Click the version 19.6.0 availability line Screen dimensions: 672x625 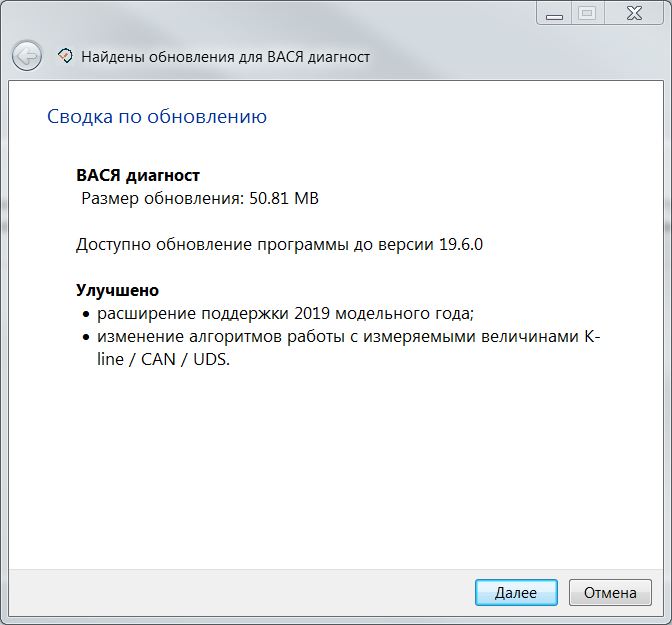coord(279,244)
